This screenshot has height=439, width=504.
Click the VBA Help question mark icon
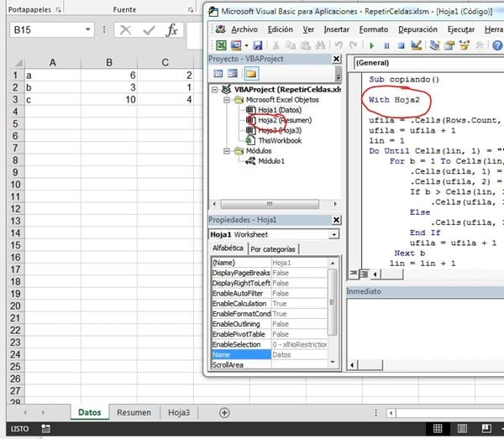coord(496,45)
